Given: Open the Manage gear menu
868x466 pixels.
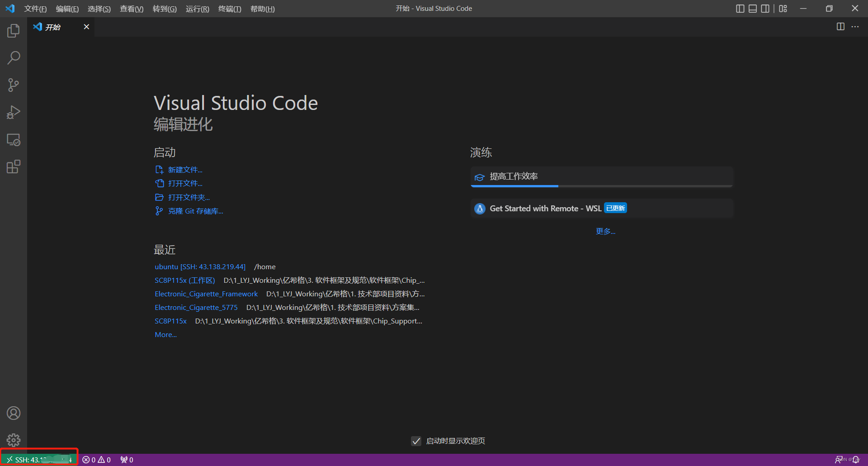Looking at the screenshot, I should (14, 440).
